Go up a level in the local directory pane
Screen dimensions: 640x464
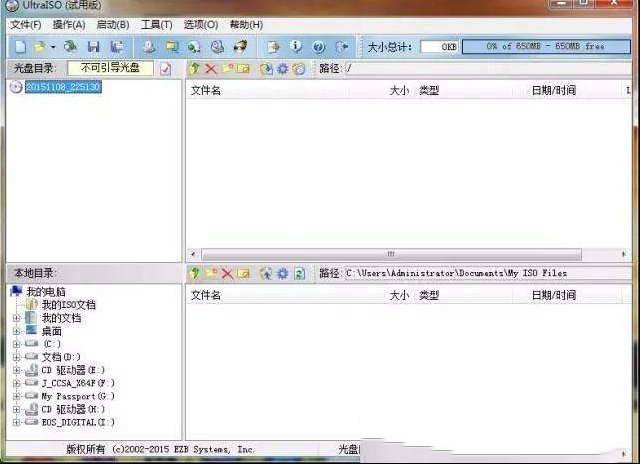195,273
